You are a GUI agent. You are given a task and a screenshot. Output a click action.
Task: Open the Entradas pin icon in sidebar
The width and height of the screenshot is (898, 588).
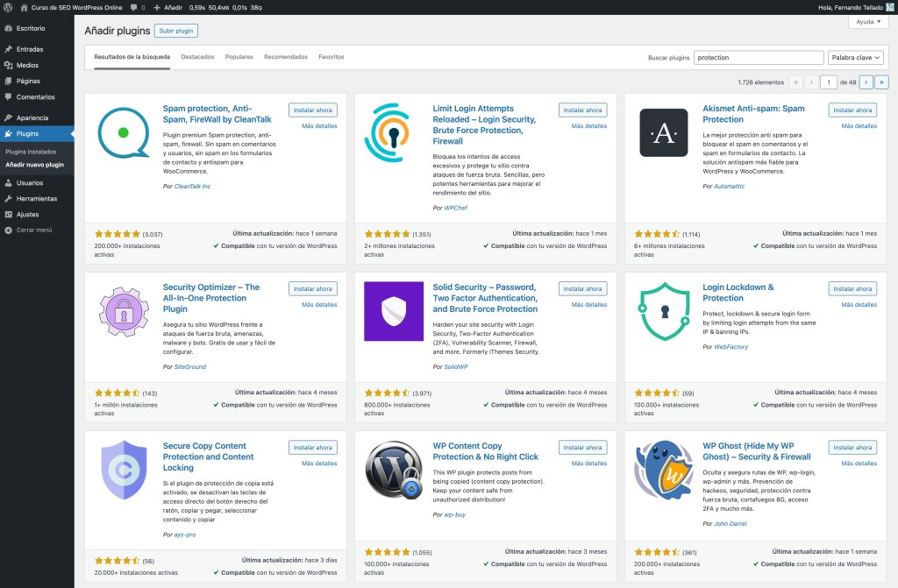[8, 49]
